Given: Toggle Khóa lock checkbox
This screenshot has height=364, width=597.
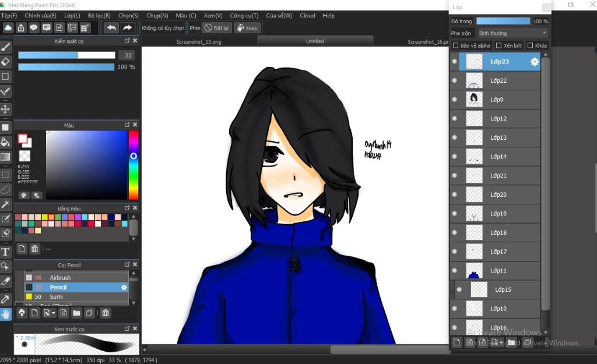Looking at the screenshot, I should (x=530, y=45).
